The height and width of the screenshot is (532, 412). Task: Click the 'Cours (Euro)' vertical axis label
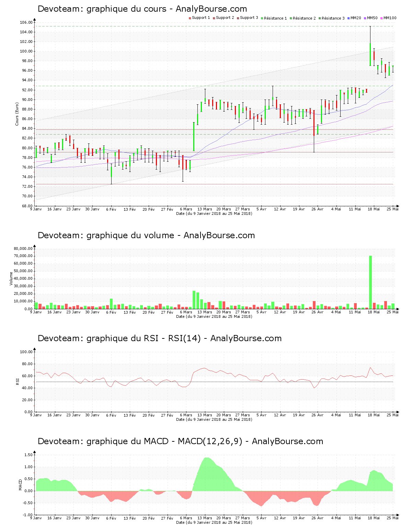[17, 114]
